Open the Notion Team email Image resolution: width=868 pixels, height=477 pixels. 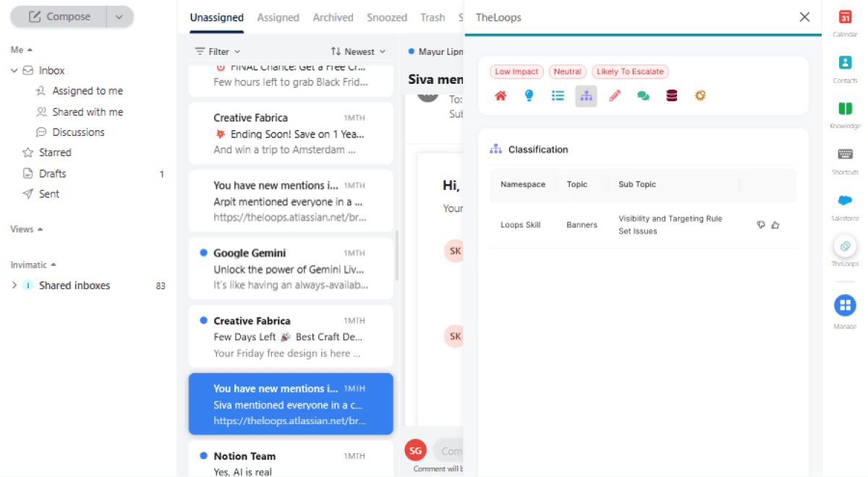[291, 459]
